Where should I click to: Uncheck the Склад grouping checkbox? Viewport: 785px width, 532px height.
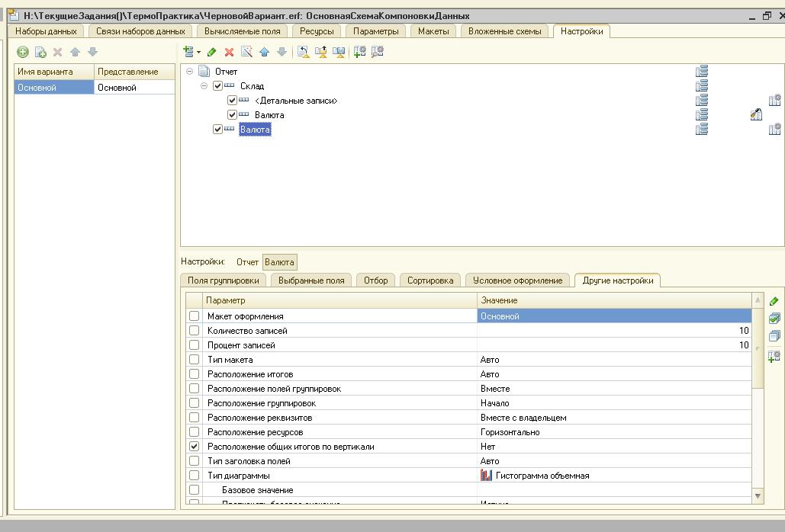(x=218, y=86)
